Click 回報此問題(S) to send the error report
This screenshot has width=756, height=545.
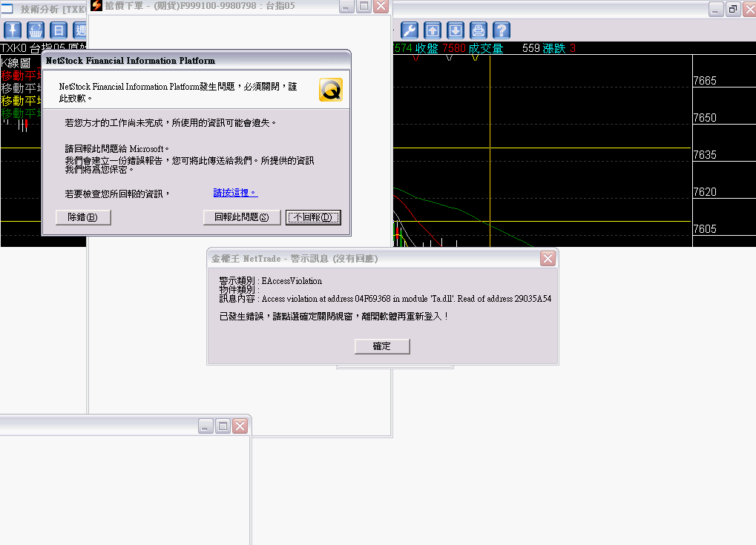[242, 217]
